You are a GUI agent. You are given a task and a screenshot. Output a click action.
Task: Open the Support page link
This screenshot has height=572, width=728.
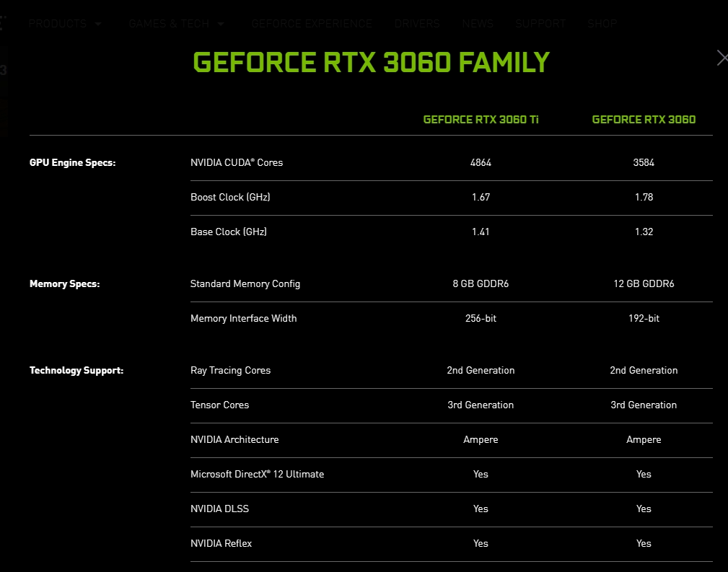point(540,24)
